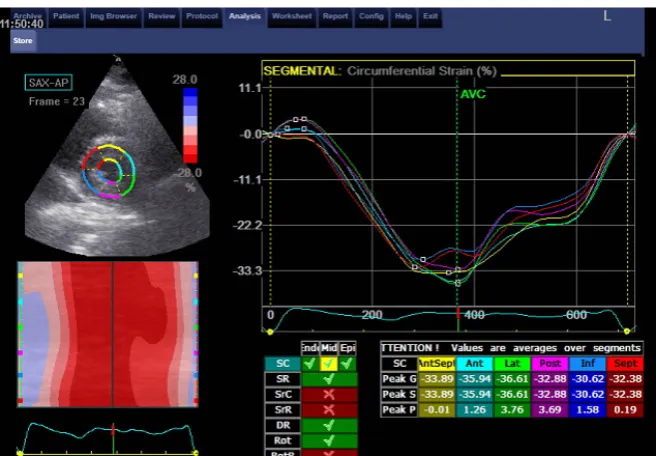Image resolution: width=657 pixels, height=456 pixels.
Task: Click the Exit tab
Action: [430, 17]
